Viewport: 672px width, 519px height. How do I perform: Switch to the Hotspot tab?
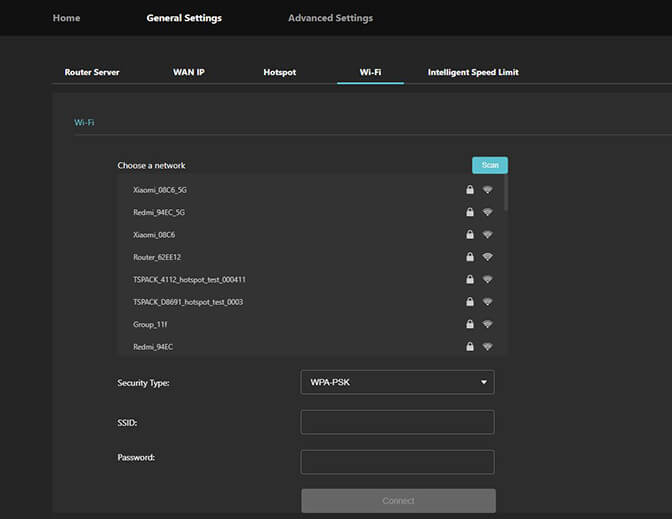point(279,72)
